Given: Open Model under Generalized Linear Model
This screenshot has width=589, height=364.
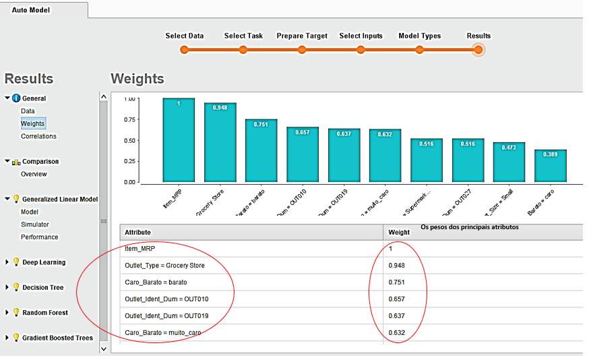Looking at the screenshot, I should 30,212.
